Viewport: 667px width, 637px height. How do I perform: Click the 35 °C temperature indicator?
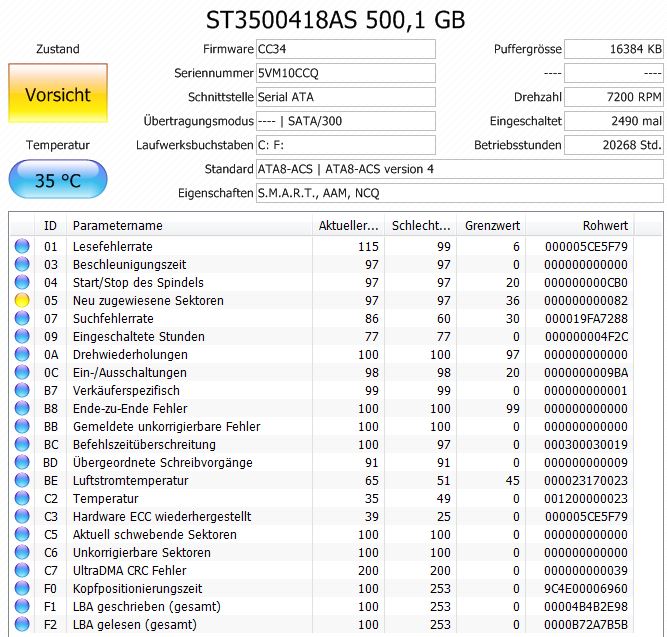(x=58, y=180)
